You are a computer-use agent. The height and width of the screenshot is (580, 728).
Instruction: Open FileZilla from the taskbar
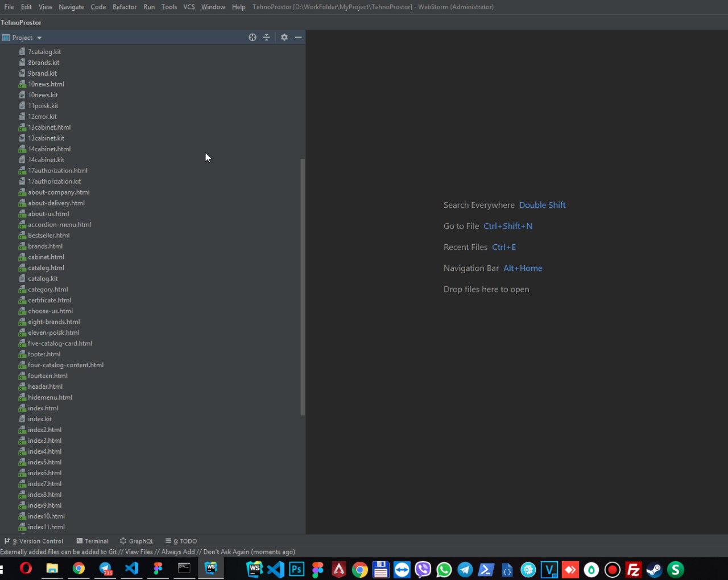click(633, 569)
